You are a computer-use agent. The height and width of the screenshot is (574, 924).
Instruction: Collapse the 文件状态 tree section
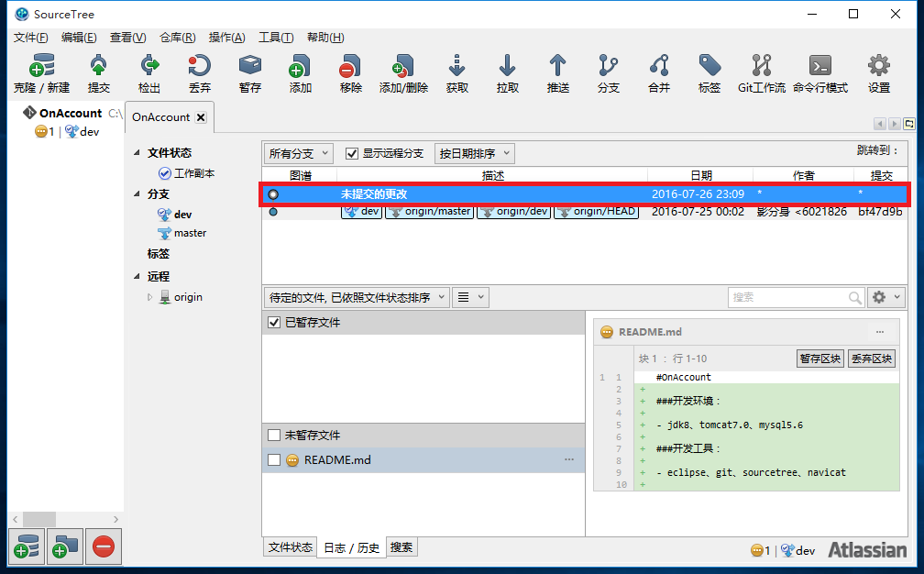[x=137, y=152]
